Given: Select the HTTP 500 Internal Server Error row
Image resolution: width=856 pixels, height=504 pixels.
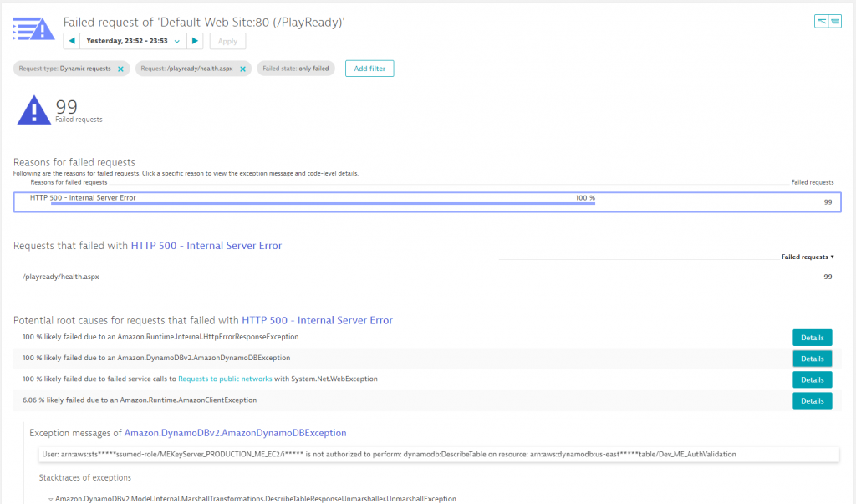Looking at the screenshot, I should (427, 201).
